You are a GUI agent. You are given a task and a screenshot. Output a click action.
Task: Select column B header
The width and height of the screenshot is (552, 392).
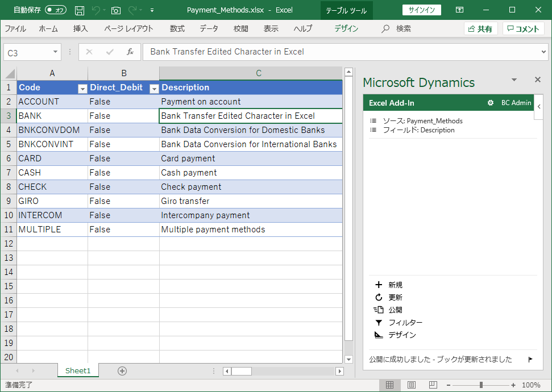coord(123,73)
